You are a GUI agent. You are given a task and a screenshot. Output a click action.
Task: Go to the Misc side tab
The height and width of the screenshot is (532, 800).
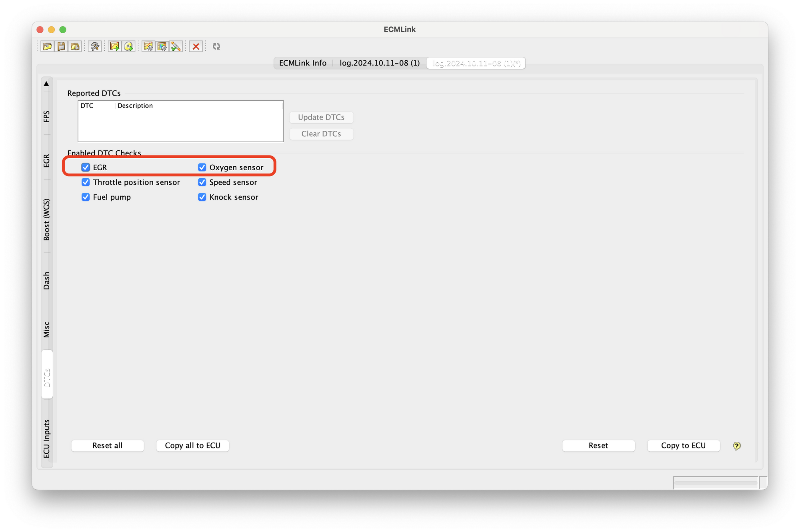pyautogui.click(x=47, y=329)
